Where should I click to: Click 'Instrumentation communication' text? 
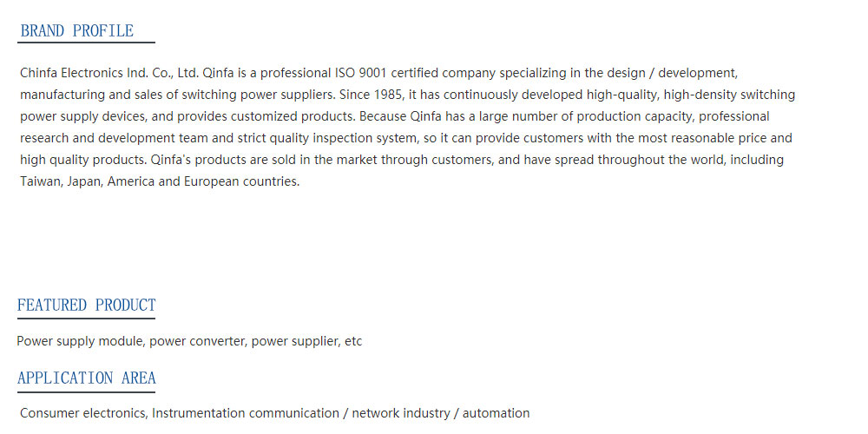point(246,413)
